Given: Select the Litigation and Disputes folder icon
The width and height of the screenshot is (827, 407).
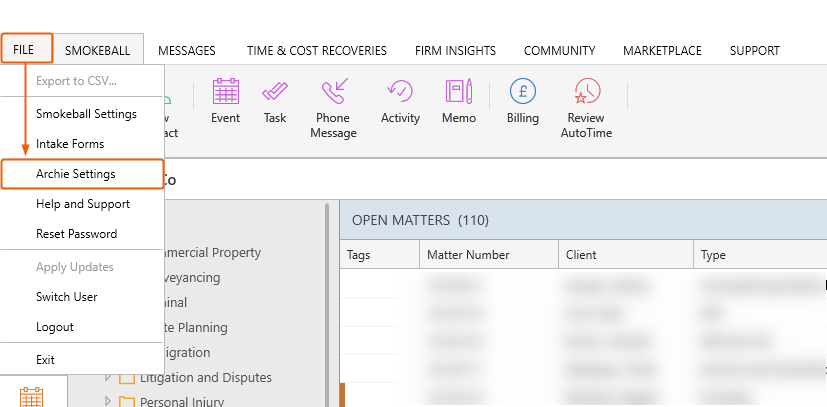Looking at the screenshot, I should [127, 377].
